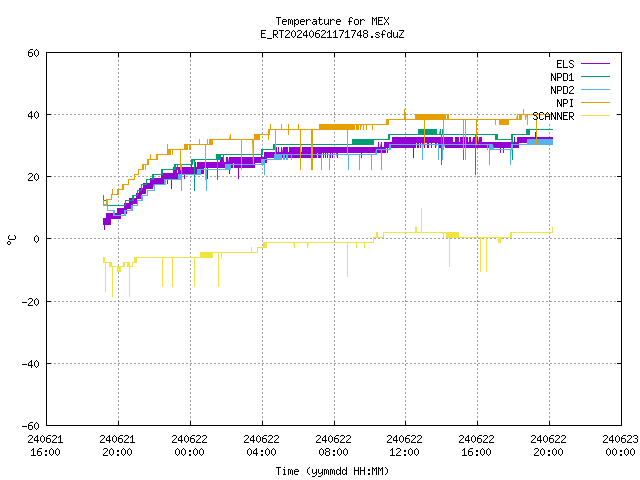
Task: Click the x-axis tick 240622 16:00
Action: (476, 446)
